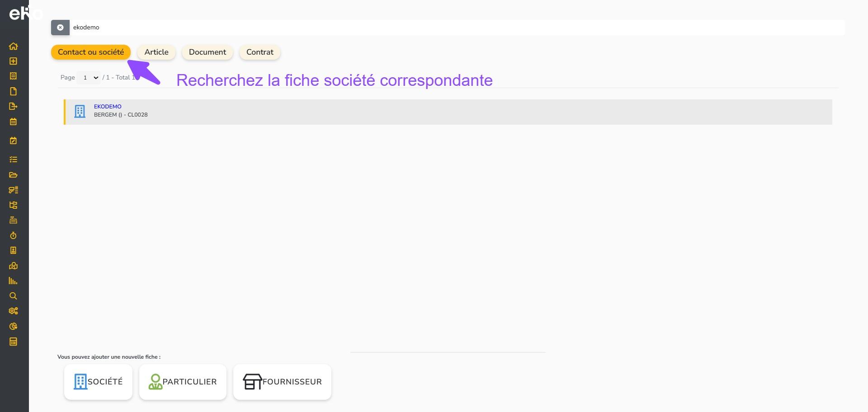Click the plus-square add icon in sidebar
Screen dimensions: 868x412
point(13,61)
